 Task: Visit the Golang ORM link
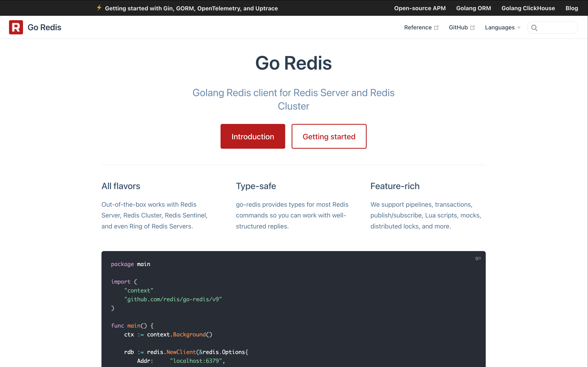pos(473,8)
